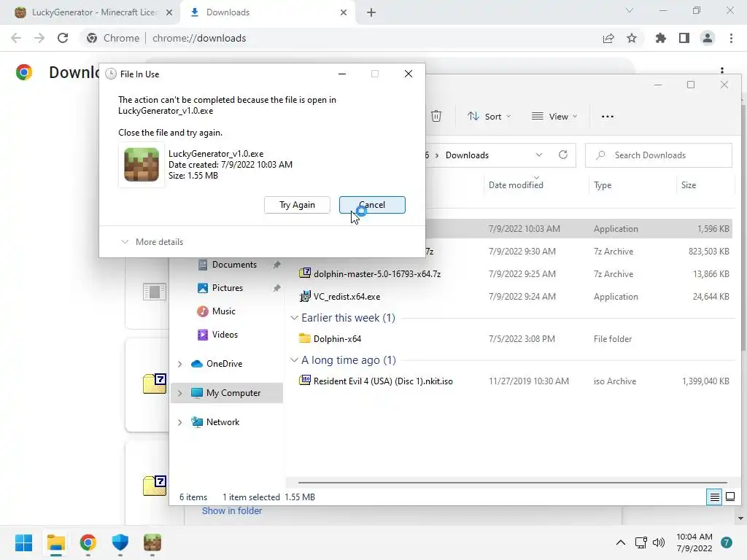Collapse the Earlier this week group
Viewport: 747px width, 560px height.
(x=295, y=318)
